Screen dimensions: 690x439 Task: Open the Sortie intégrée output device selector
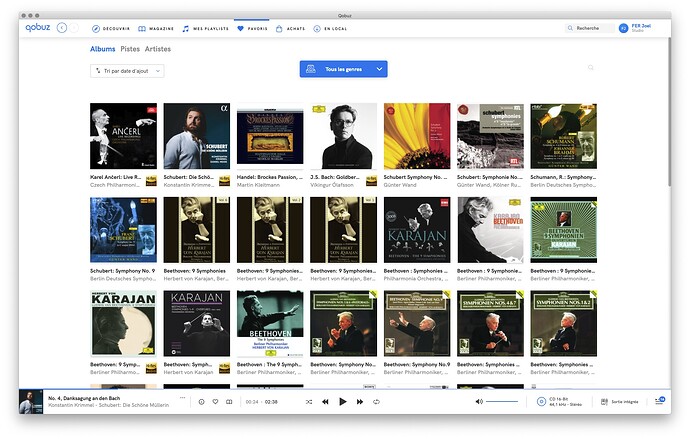coord(619,402)
